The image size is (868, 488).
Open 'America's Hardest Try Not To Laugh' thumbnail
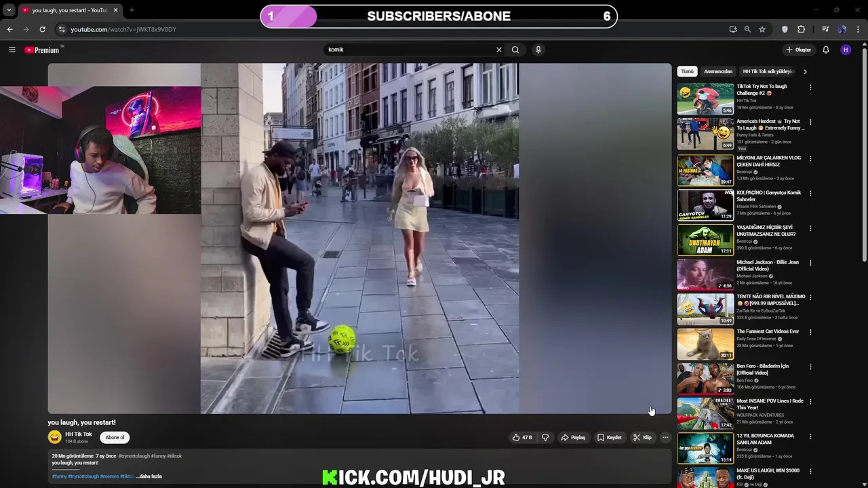pyautogui.click(x=705, y=134)
